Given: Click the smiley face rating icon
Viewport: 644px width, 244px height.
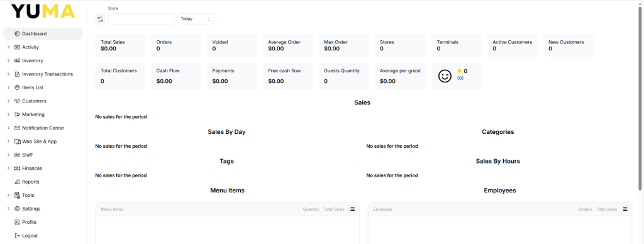Looking at the screenshot, I should click(x=445, y=76).
